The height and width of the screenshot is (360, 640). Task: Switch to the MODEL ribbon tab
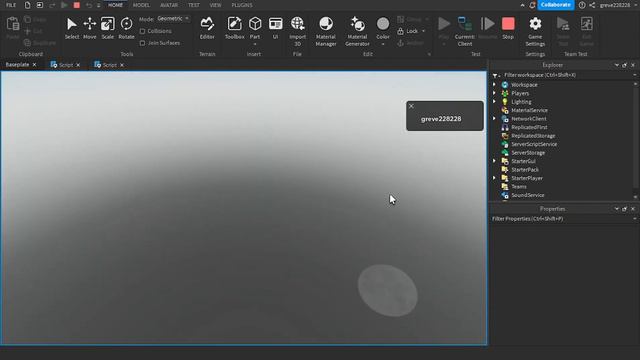[x=141, y=5]
